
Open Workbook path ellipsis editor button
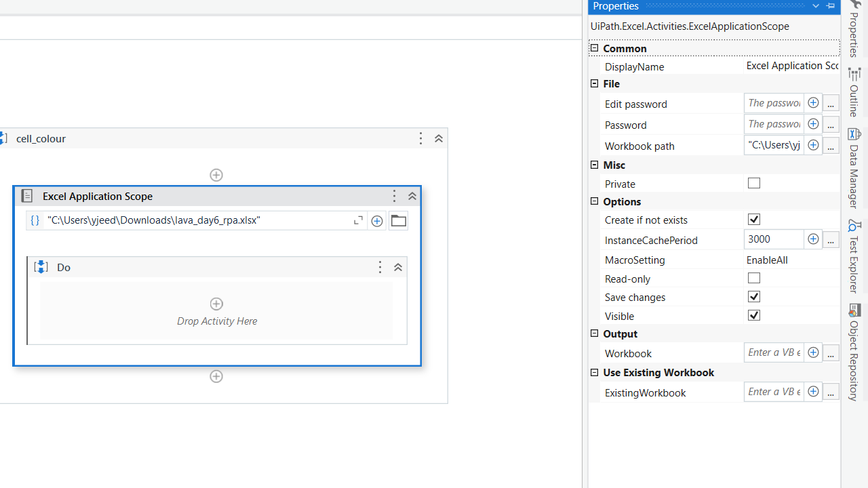(831, 145)
